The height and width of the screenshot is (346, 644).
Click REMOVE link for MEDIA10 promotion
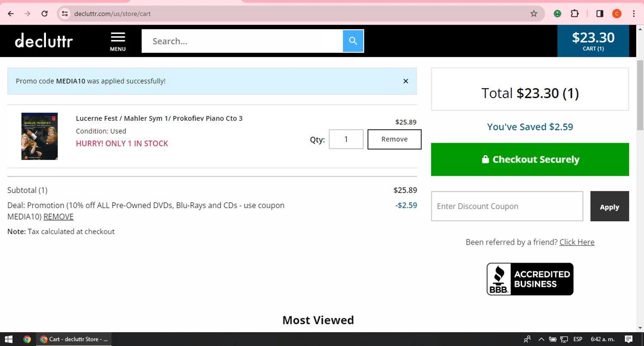click(x=58, y=217)
